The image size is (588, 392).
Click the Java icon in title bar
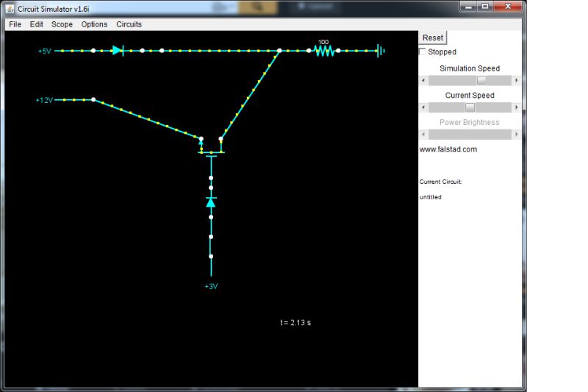pyautogui.click(x=10, y=8)
